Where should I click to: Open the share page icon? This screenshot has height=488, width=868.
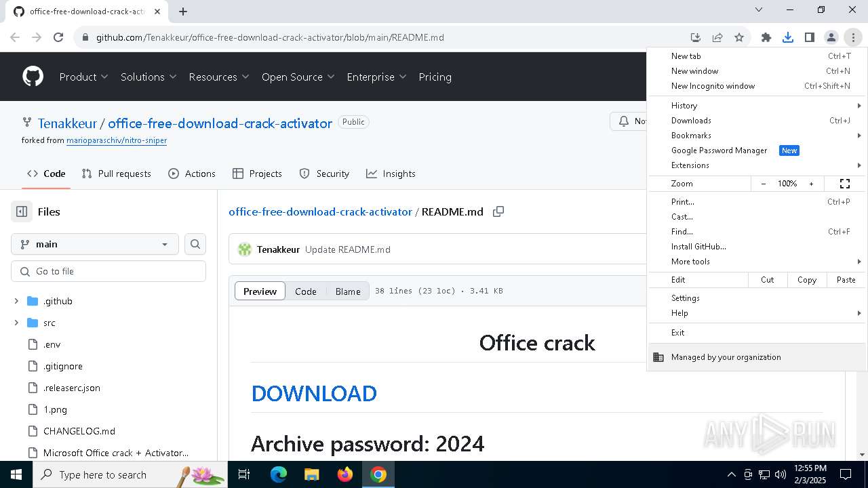pos(717,37)
